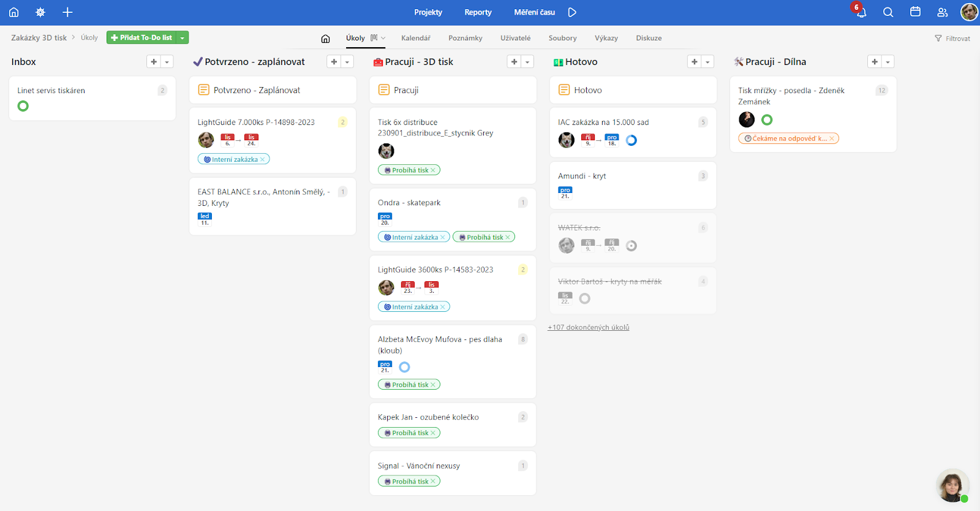Add a task to Pracuji - 3D tisk column

514,62
